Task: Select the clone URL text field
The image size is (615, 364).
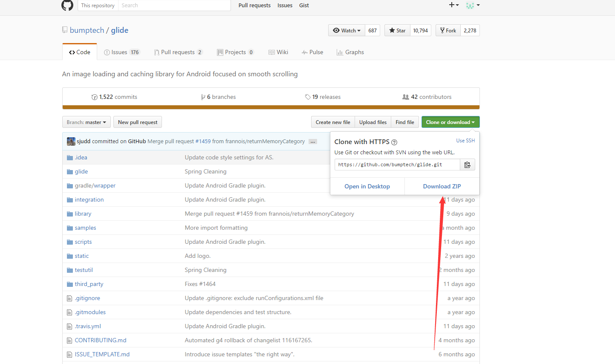Action: [x=397, y=165]
